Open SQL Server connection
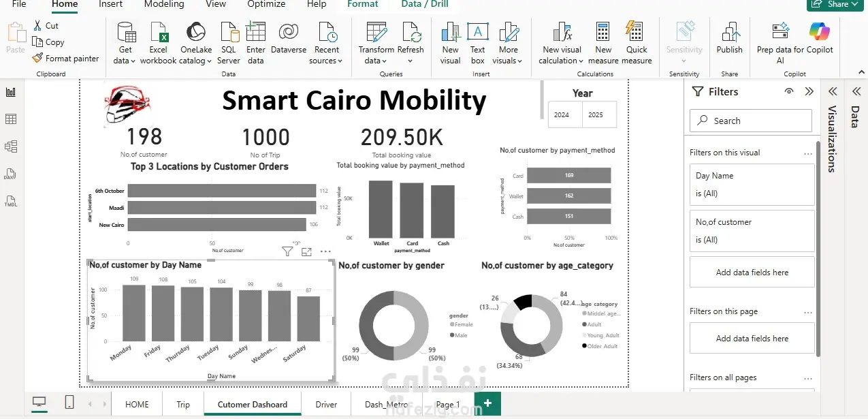The width and height of the screenshot is (868, 419). click(x=229, y=43)
